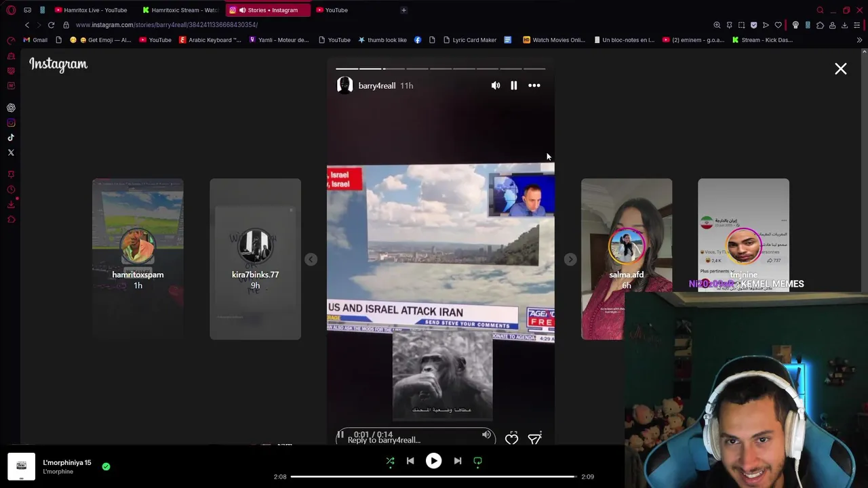Open the L'morphiniya 15 album cover

tap(21, 466)
